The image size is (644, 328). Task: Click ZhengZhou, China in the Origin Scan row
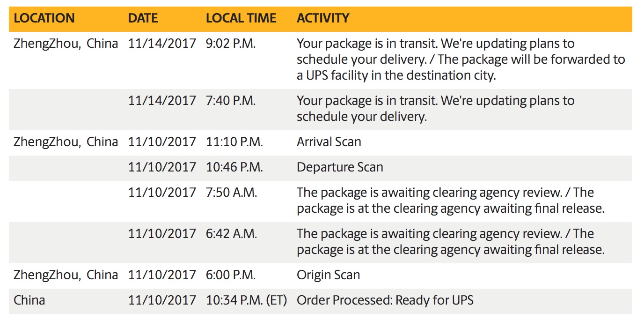[66, 275]
